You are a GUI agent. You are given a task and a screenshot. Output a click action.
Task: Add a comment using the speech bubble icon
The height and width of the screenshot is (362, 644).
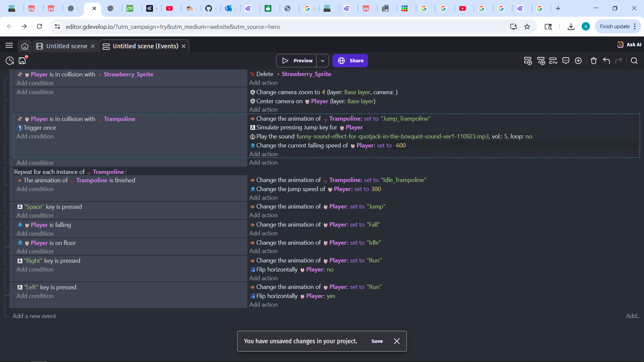566,60
